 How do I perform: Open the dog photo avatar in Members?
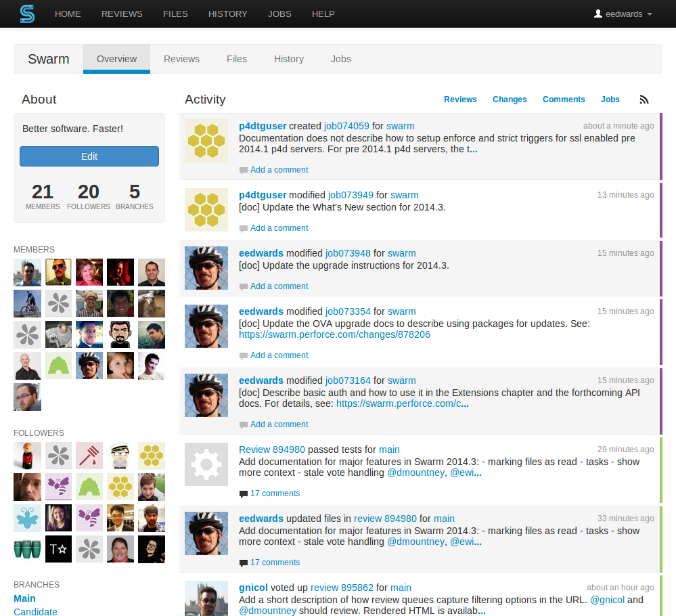tap(152, 304)
